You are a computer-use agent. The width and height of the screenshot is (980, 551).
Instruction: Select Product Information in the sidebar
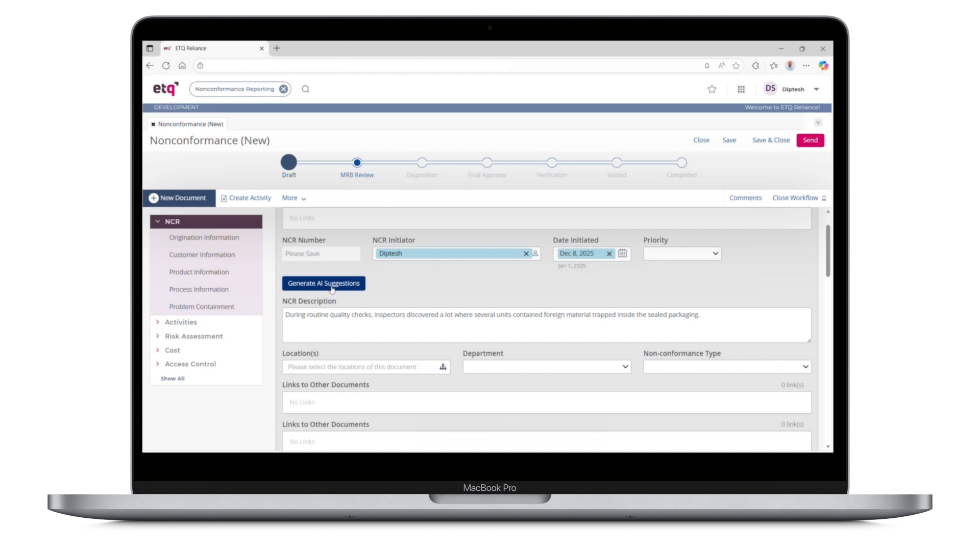point(199,272)
